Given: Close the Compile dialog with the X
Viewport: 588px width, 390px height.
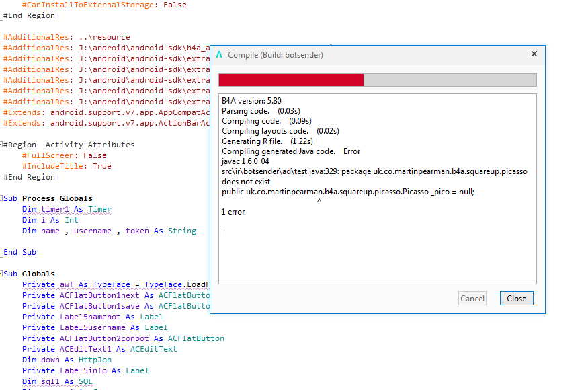Looking at the screenshot, I should 534,54.
